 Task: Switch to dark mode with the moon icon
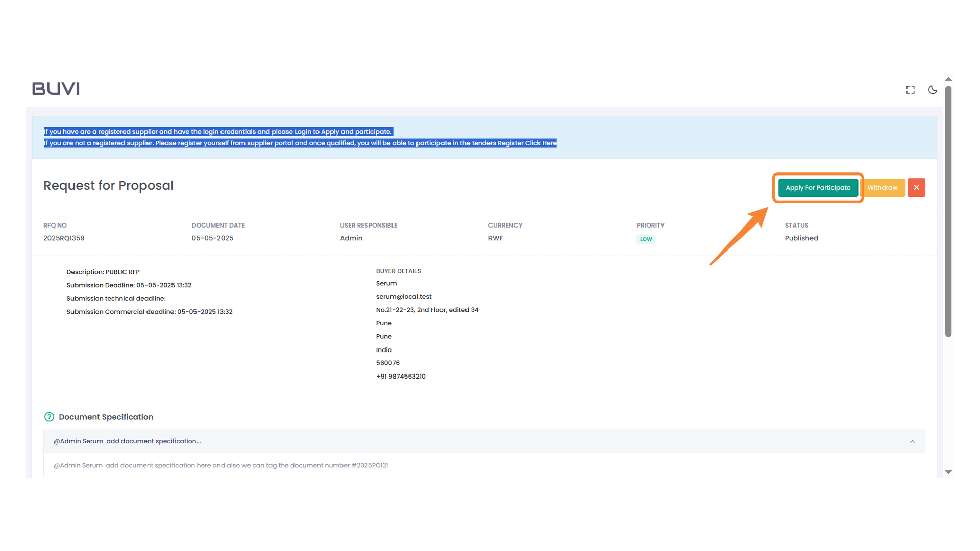933,90
